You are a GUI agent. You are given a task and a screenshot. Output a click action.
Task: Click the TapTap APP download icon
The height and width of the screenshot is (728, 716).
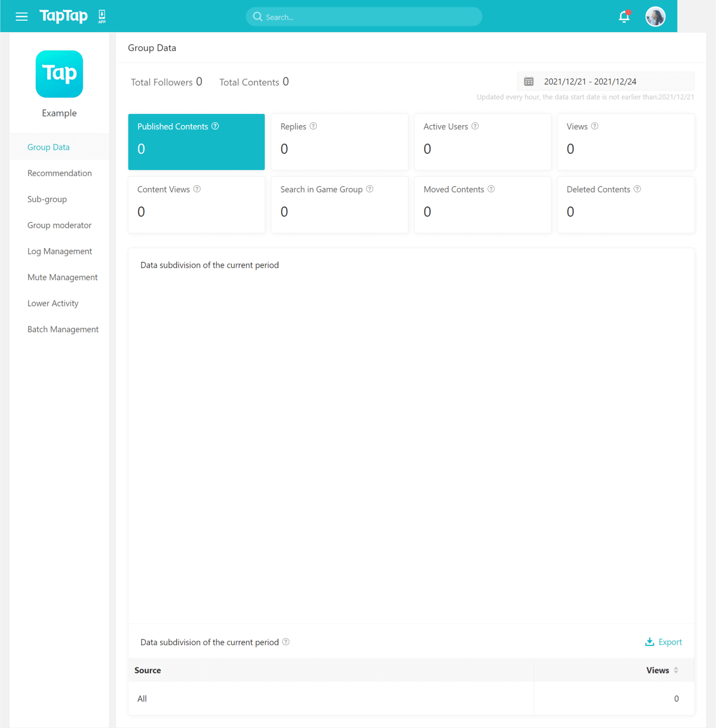102,17
